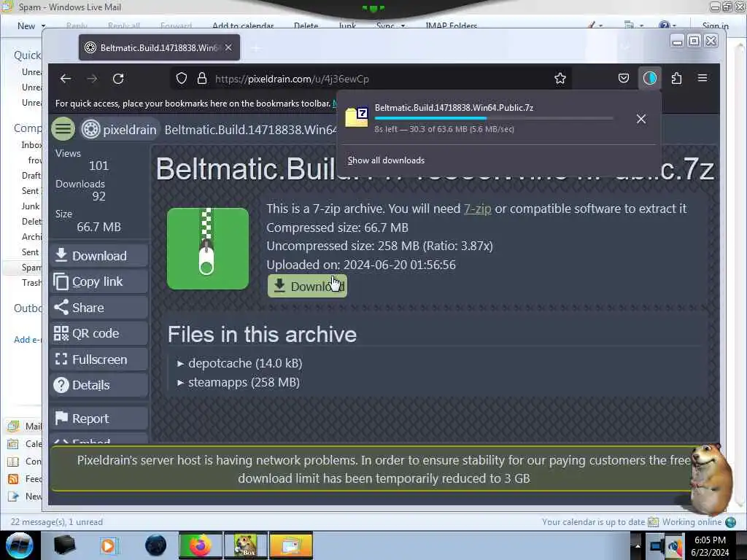Expand the steamapps folder
Viewport: 747px width, 560px height.
click(x=239, y=382)
